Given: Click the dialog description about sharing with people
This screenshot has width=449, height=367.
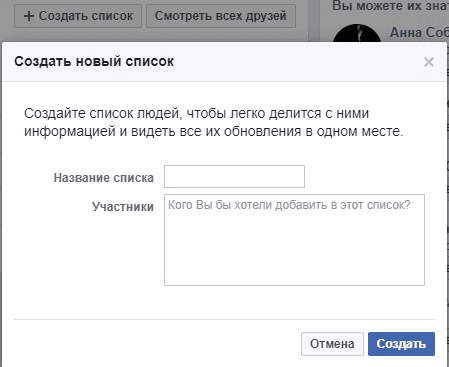Looking at the screenshot, I should coord(213,122).
